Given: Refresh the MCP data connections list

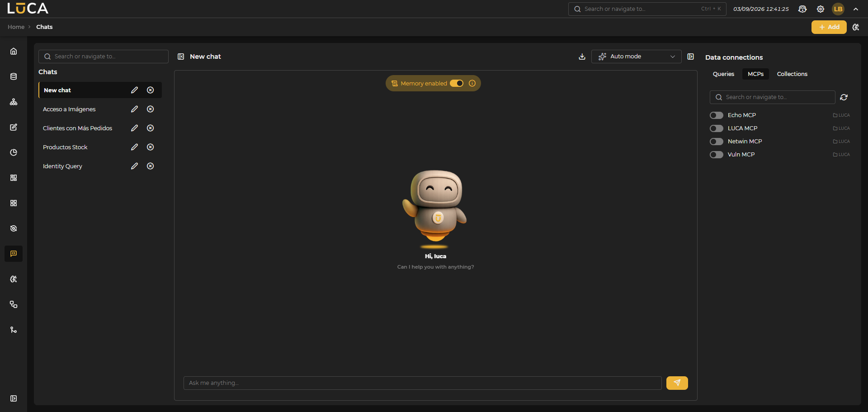Looking at the screenshot, I should [x=844, y=97].
